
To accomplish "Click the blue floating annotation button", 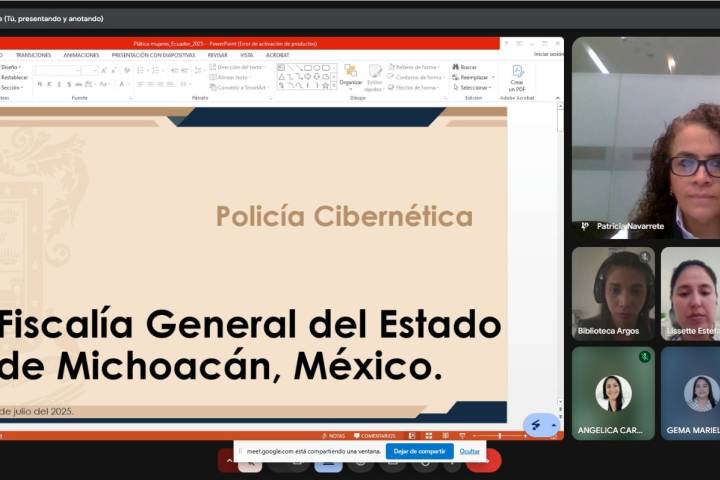I will click(x=536, y=425).
